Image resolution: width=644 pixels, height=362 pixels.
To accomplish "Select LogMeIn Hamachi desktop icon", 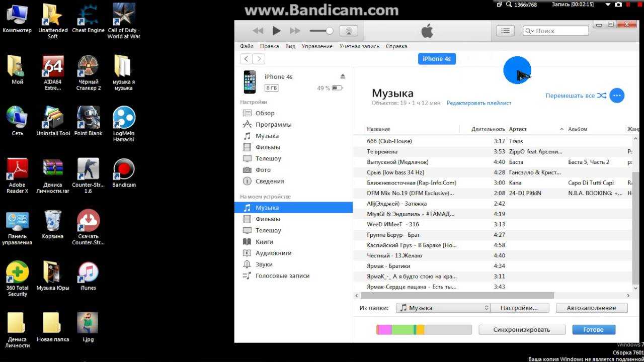I will pyautogui.click(x=123, y=124).
